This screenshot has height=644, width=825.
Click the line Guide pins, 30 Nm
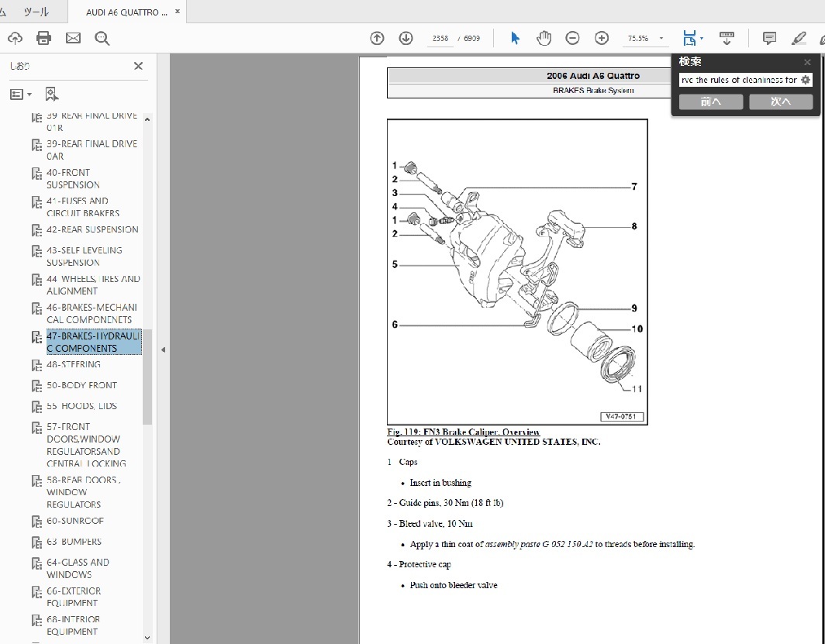pos(445,503)
